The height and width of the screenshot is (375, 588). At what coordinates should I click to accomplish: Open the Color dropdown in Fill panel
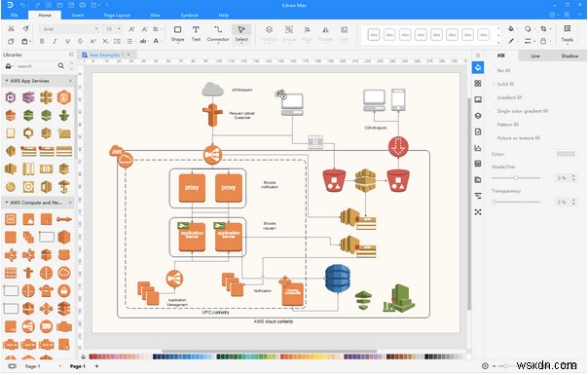(566, 154)
